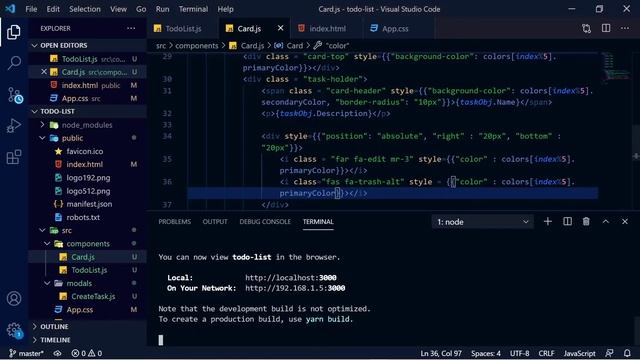Kill terminal with trash icon
Image resolution: width=640 pixels, height=360 pixels.
coord(586,221)
